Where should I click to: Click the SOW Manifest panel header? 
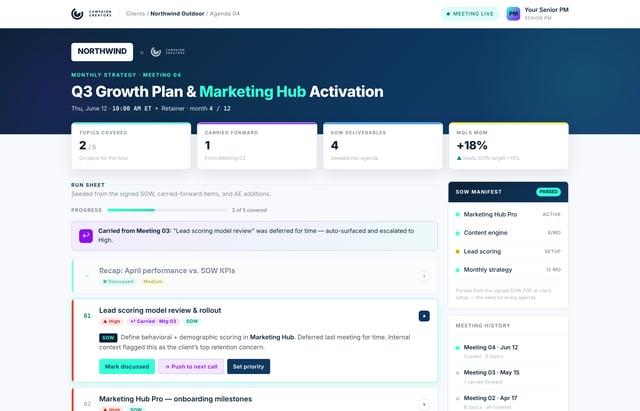tap(508, 192)
